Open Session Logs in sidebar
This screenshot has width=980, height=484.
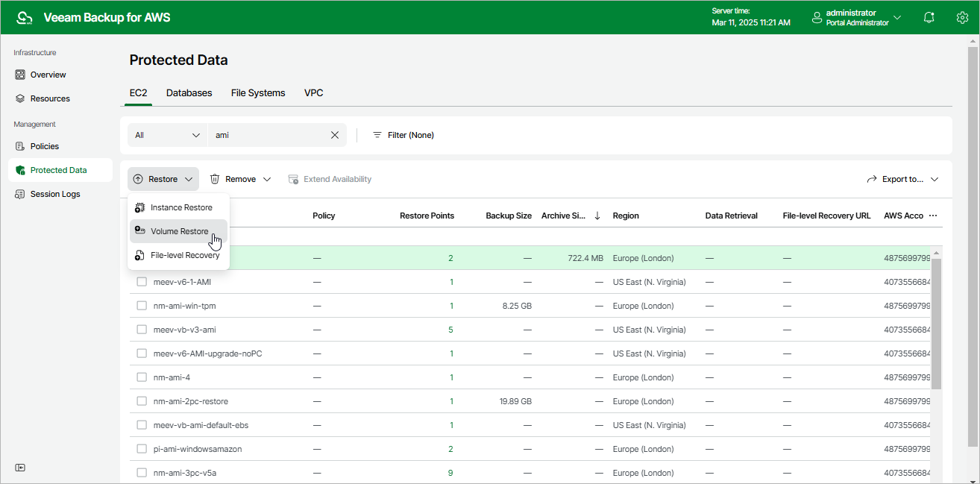point(54,194)
